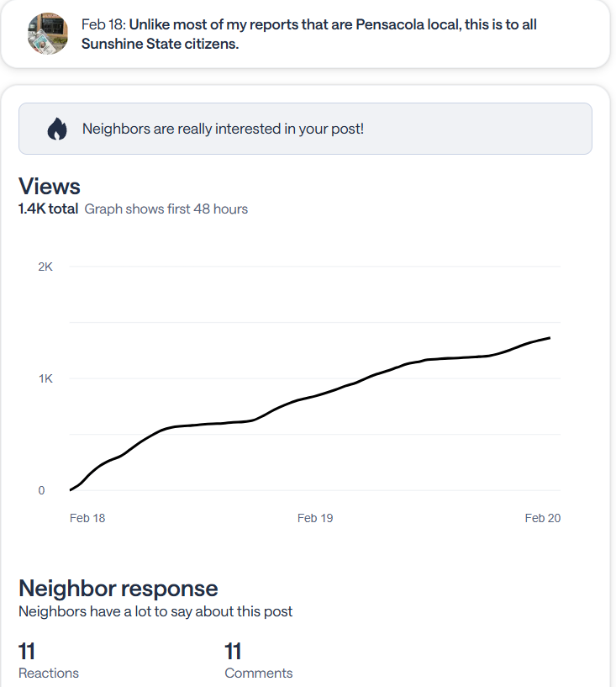
Task: Click the 'Neighbors are really interested' banner text
Action: point(223,129)
